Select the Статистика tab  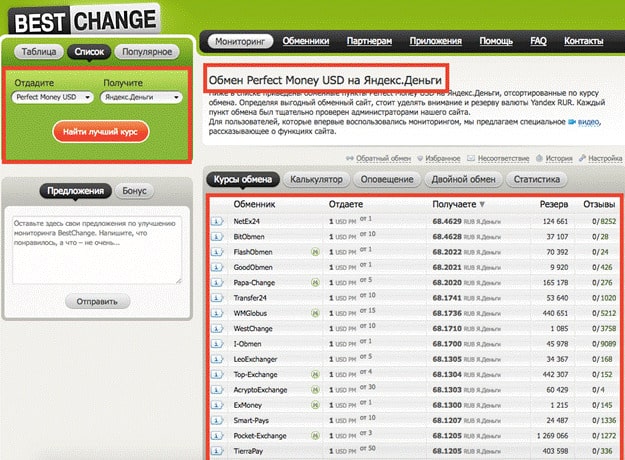[537, 179]
